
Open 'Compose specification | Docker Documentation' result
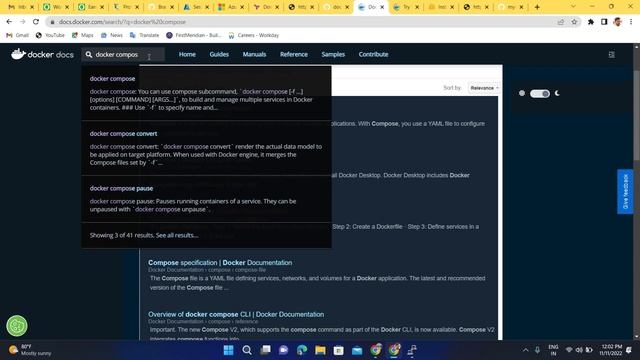pyautogui.click(x=220, y=262)
